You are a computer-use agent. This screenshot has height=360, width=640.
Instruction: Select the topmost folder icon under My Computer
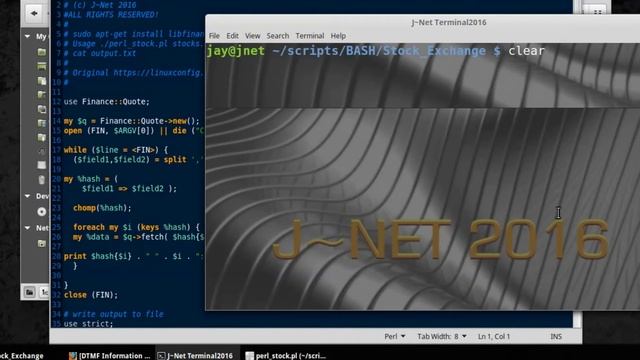(42, 52)
